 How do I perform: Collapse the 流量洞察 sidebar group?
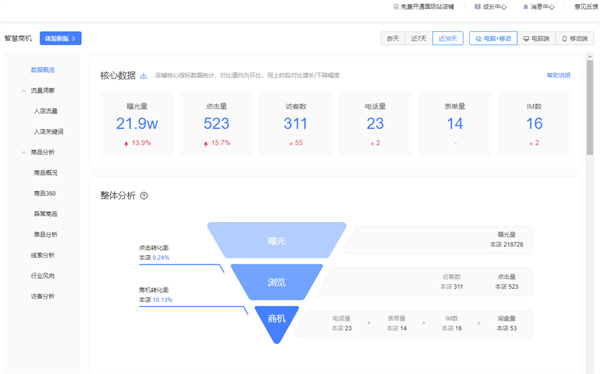coord(23,91)
